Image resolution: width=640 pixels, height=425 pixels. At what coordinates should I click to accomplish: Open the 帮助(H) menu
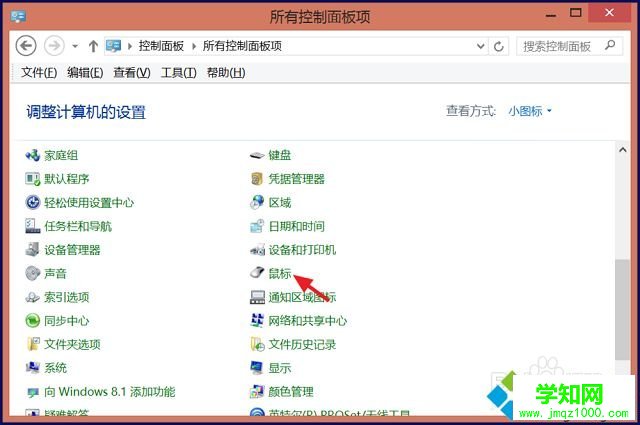(x=226, y=73)
